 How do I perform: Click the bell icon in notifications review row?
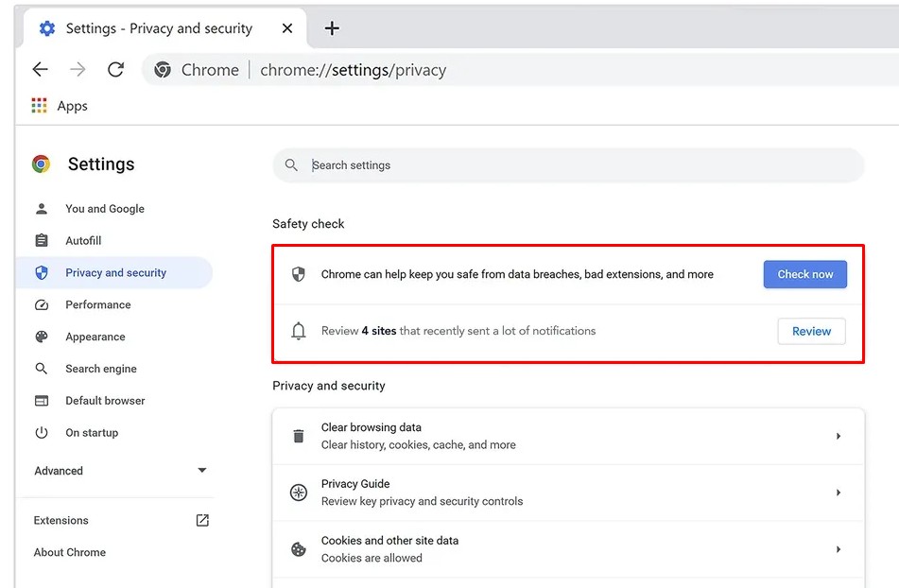pos(298,331)
